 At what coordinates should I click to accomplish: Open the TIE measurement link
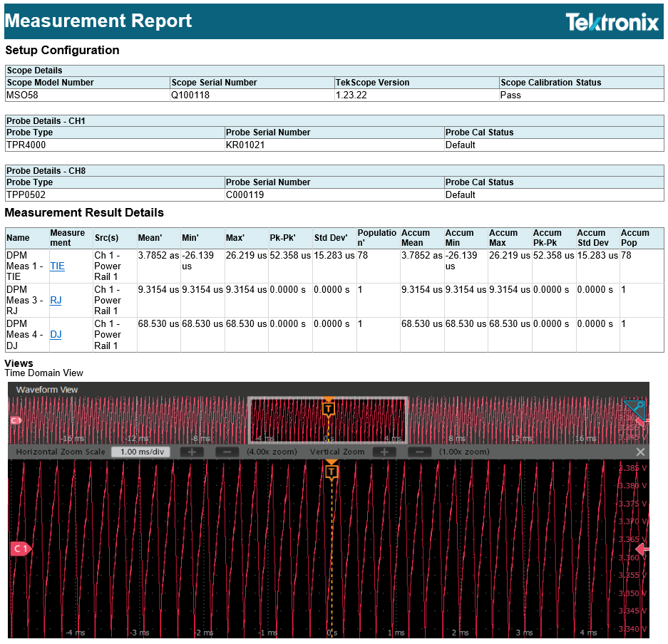pyautogui.click(x=57, y=266)
